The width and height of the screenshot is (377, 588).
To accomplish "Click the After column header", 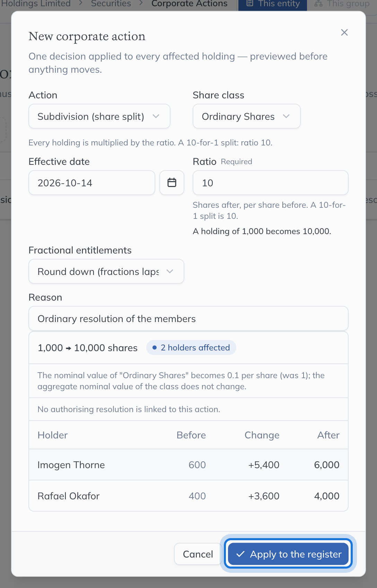I will coord(328,435).
